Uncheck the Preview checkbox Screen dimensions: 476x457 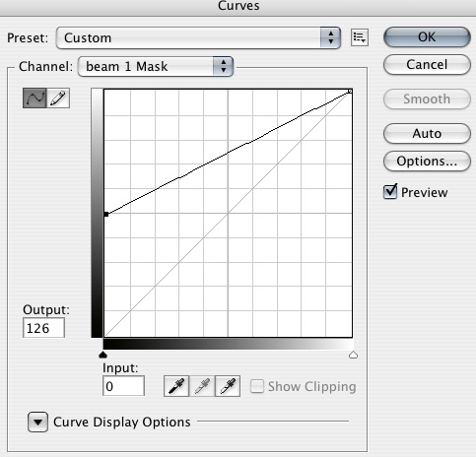coord(390,191)
